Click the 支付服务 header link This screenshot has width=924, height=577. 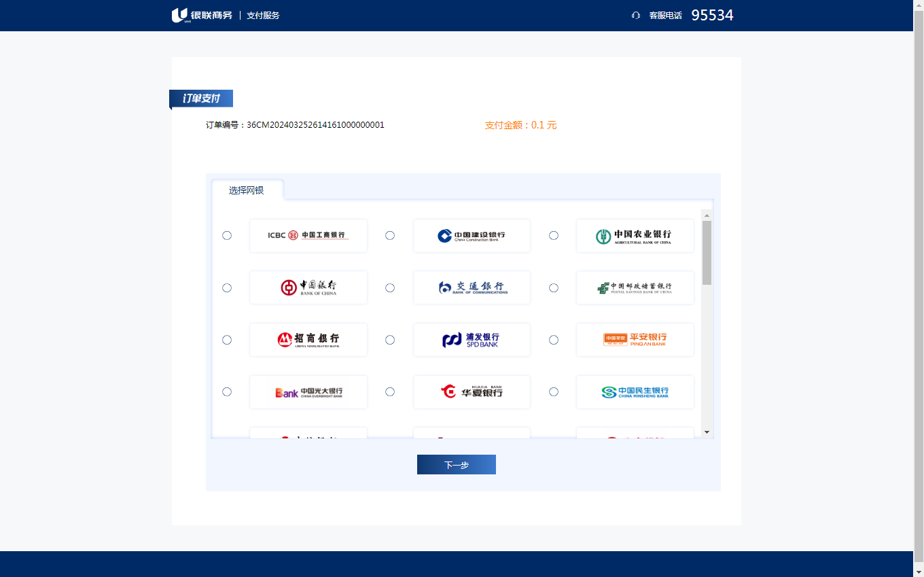pyautogui.click(x=263, y=15)
